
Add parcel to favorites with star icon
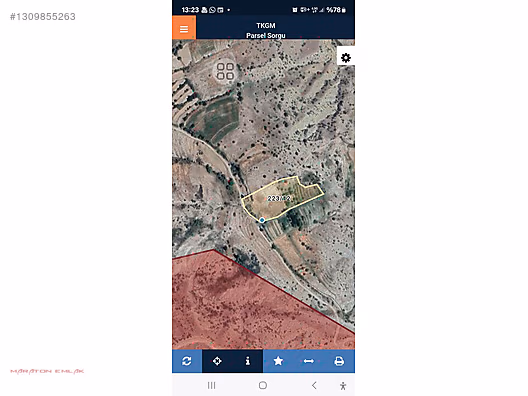pyautogui.click(x=278, y=361)
